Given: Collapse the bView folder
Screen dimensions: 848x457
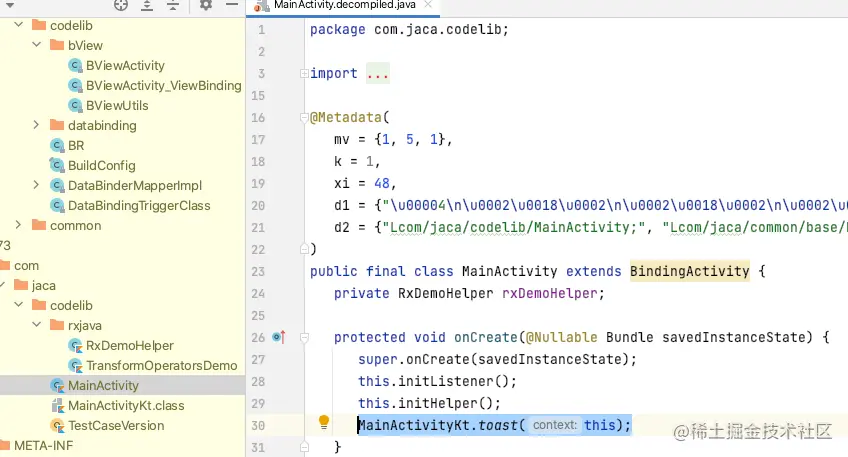Looking at the screenshot, I should [x=36, y=45].
